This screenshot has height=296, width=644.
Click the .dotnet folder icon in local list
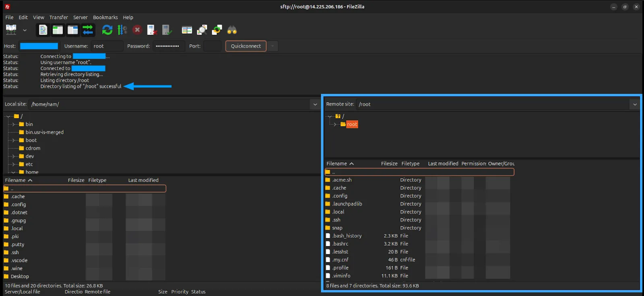6,212
